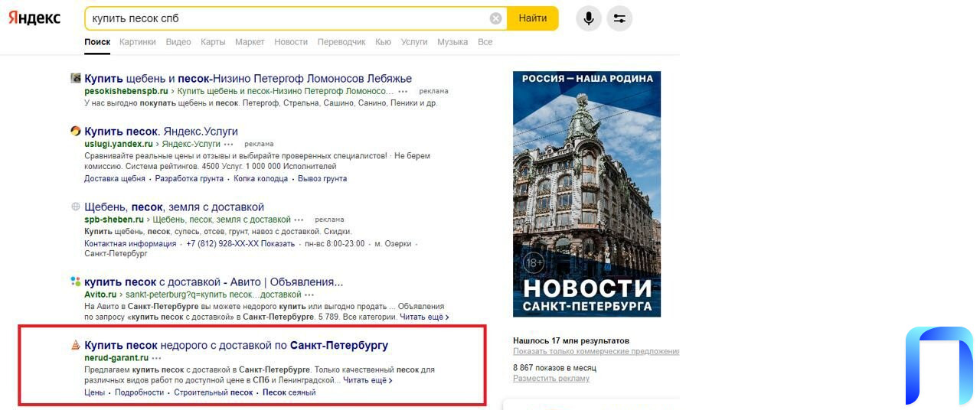Click pesokishebenspb.ru favicon
This screenshot has width=980, height=410.
pyautogui.click(x=76, y=78)
